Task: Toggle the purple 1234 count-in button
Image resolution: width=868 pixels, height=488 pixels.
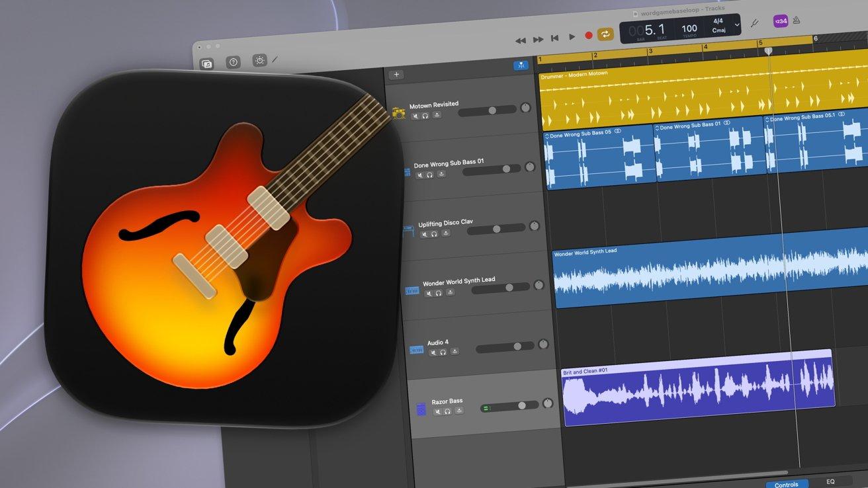Action: pyautogui.click(x=781, y=21)
